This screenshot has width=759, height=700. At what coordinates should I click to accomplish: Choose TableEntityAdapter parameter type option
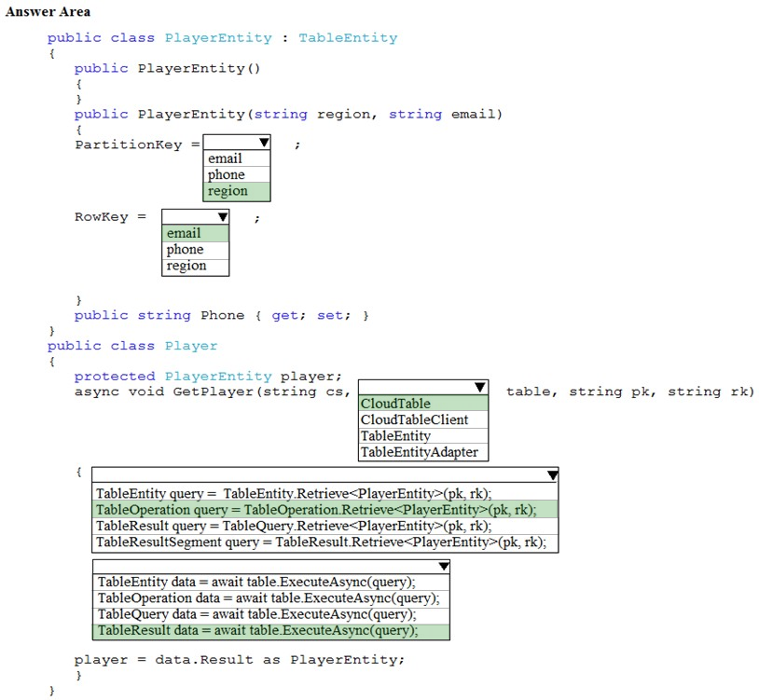click(423, 452)
